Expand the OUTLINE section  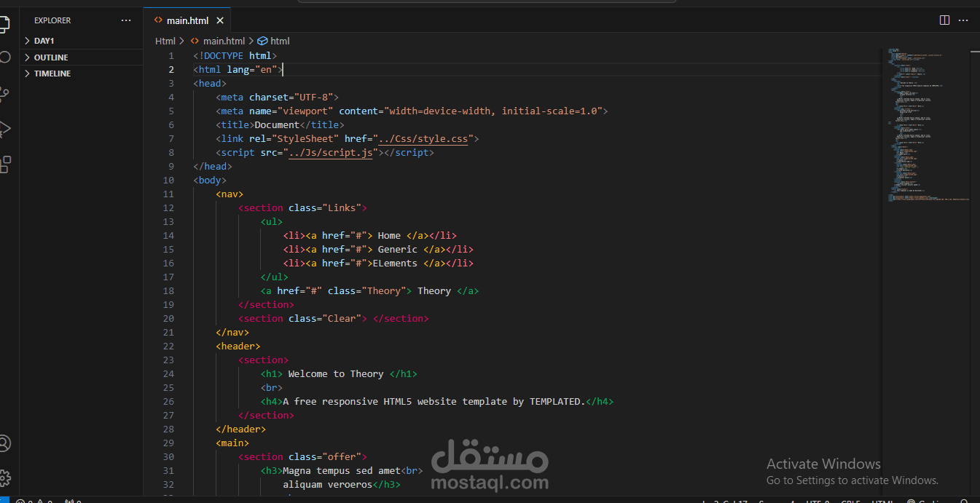pyautogui.click(x=82, y=58)
